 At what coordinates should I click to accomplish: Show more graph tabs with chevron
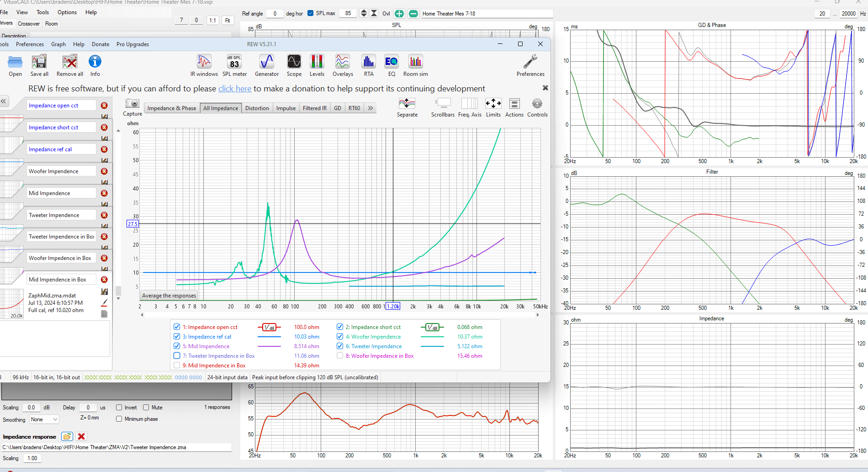click(x=370, y=108)
